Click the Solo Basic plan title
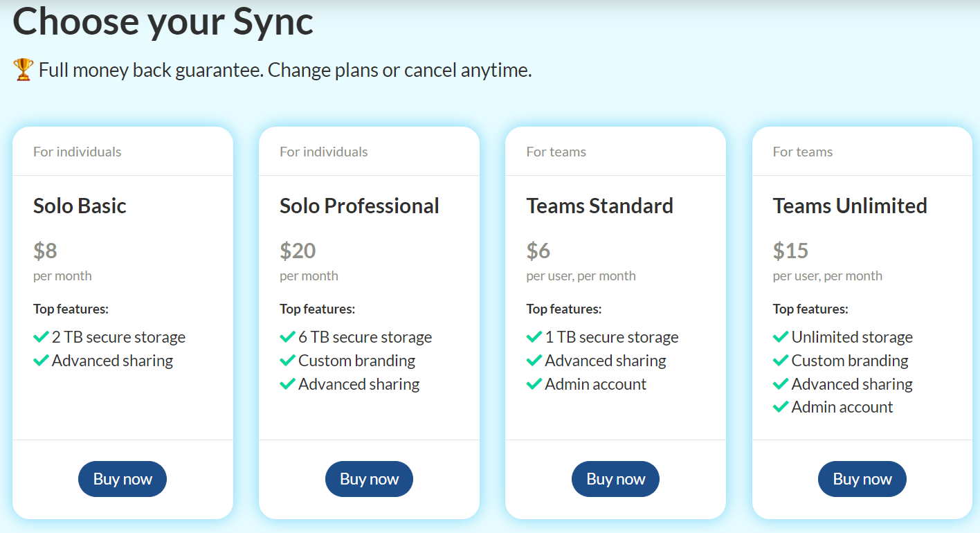This screenshot has height=533, width=980. (x=80, y=206)
